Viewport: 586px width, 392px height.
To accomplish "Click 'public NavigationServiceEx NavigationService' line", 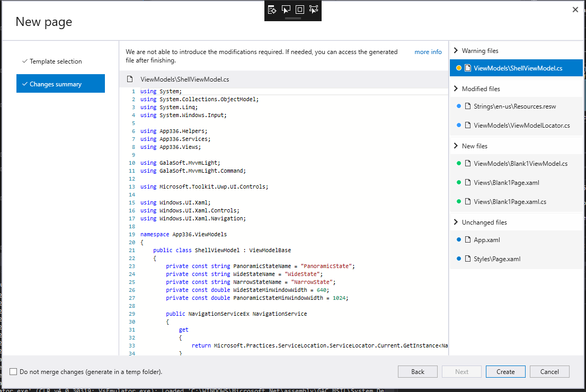I will point(236,314).
